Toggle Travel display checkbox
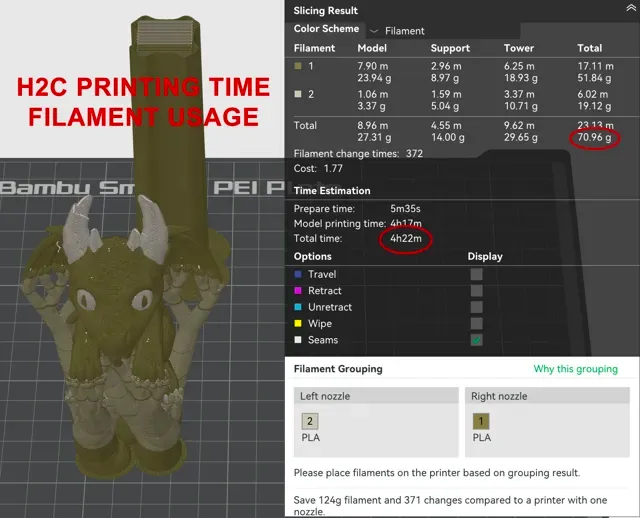This screenshot has width=640, height=518. tap(476, 274)
